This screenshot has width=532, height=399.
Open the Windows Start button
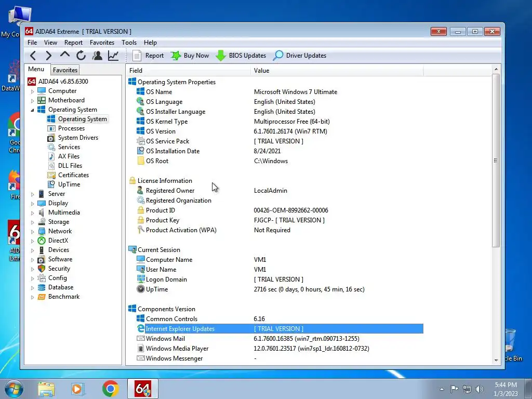pyautogui.click(x=14, y=389)
